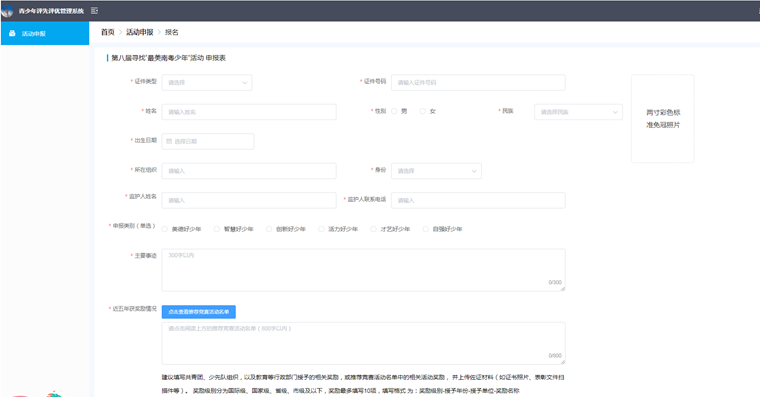Collapse the sidebar with the menu fold icon

point(95,11)
